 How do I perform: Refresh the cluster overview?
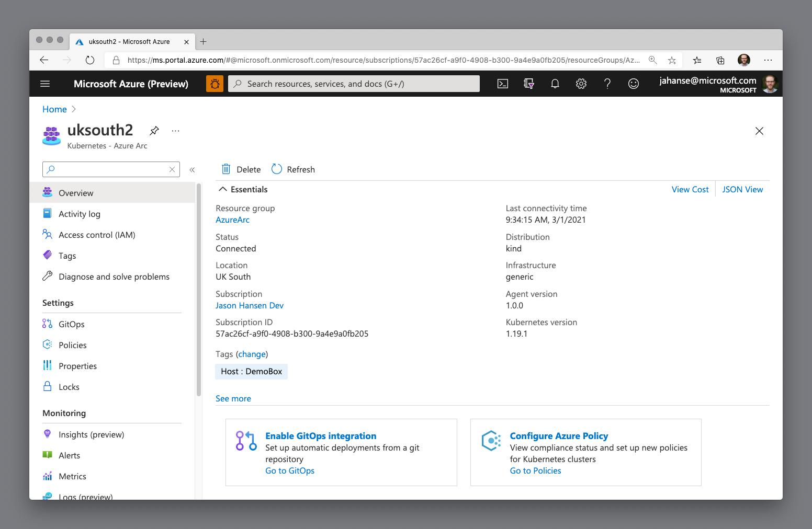pyautogui.click(x=293, y=169)
